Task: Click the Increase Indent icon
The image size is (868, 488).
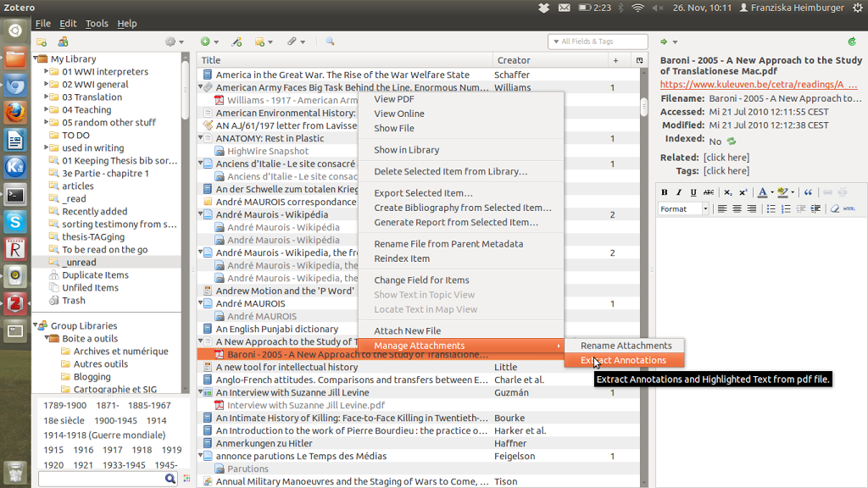Action: point(816,208)
